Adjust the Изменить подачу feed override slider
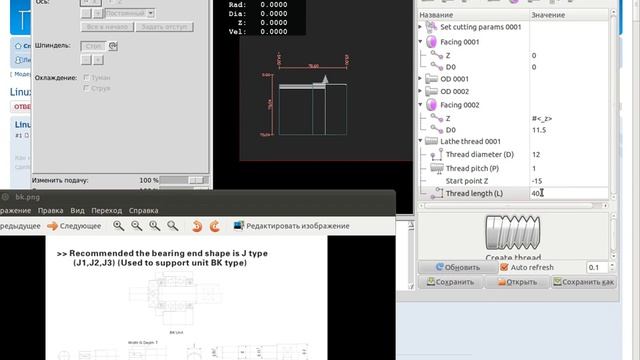640x360 pixels. point(184,180)
